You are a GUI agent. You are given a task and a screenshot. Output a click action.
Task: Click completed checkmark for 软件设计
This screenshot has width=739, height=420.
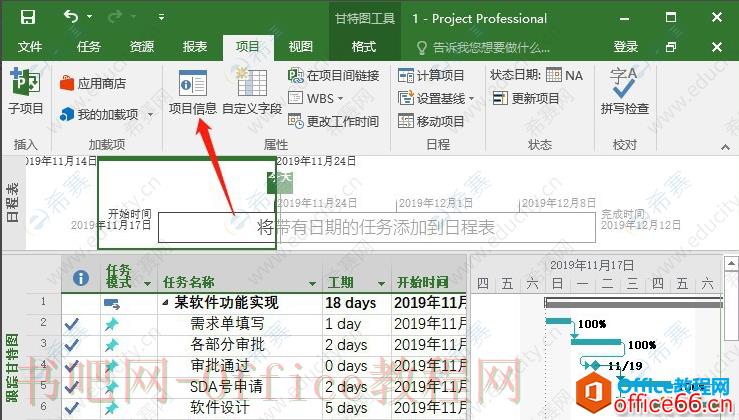[x=72, y=408]
